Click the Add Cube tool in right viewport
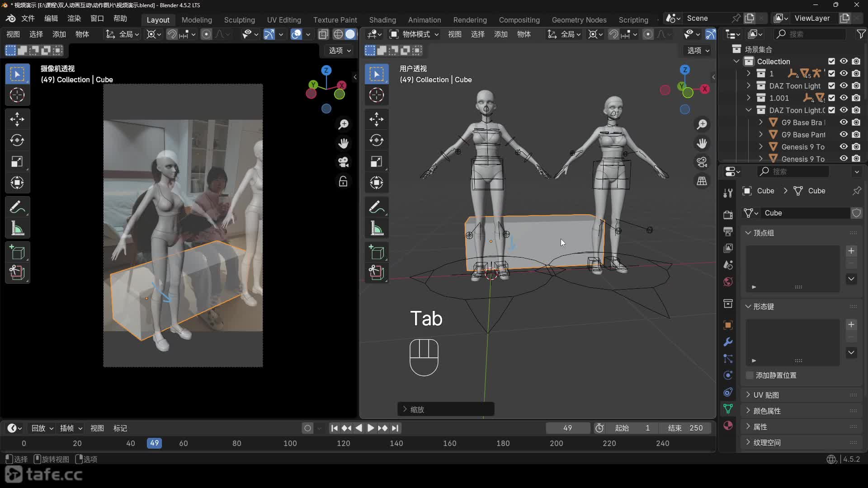 [377, 253]
